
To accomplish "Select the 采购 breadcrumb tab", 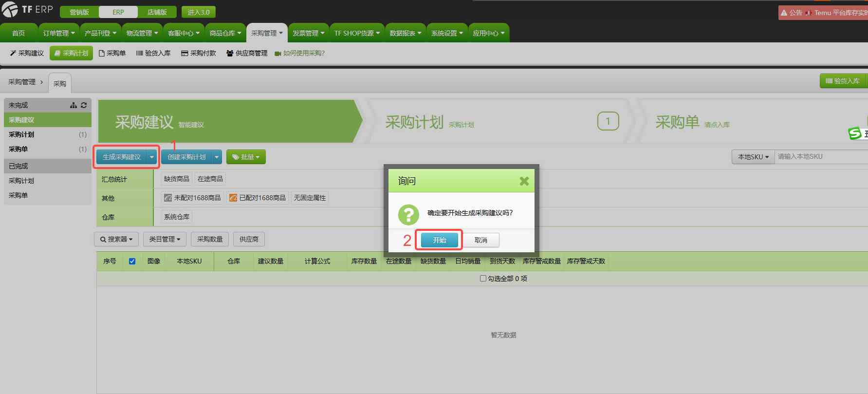I will (60, 83).
